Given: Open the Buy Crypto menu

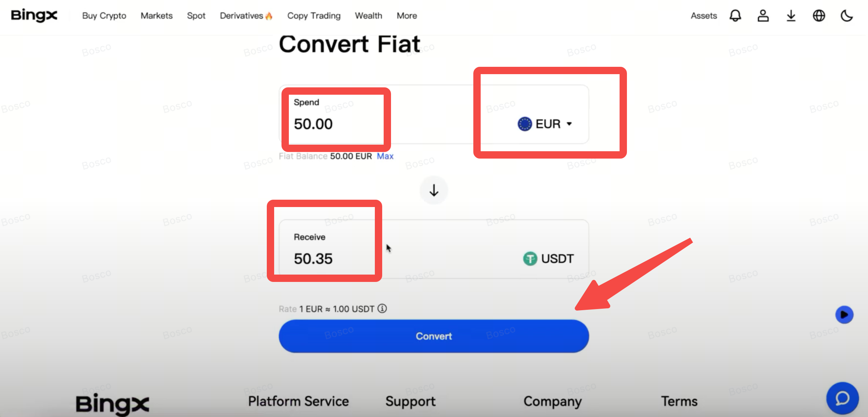Looking at the screenshot, I should [x=104, y=16].
